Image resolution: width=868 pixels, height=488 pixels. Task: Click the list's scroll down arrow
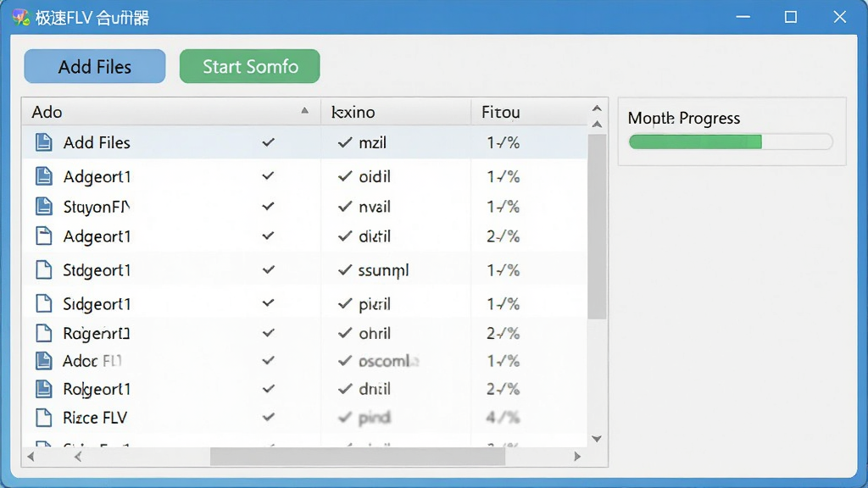pos(596,439)
